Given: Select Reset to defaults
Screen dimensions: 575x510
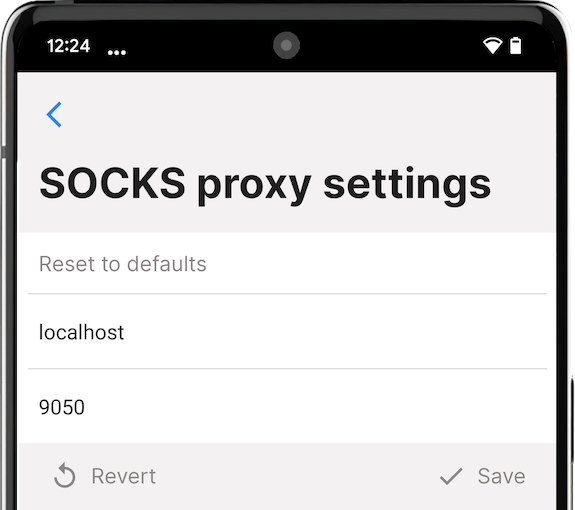Looking at the screenshot, I should (287, 264).
